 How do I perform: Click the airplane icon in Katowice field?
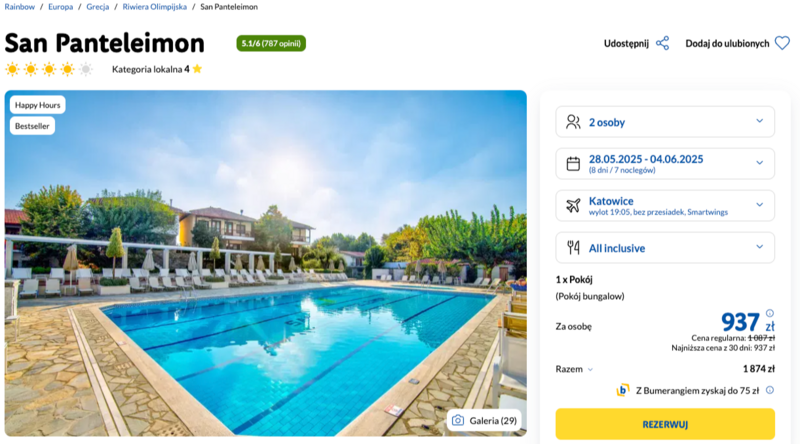coord(573,206)
